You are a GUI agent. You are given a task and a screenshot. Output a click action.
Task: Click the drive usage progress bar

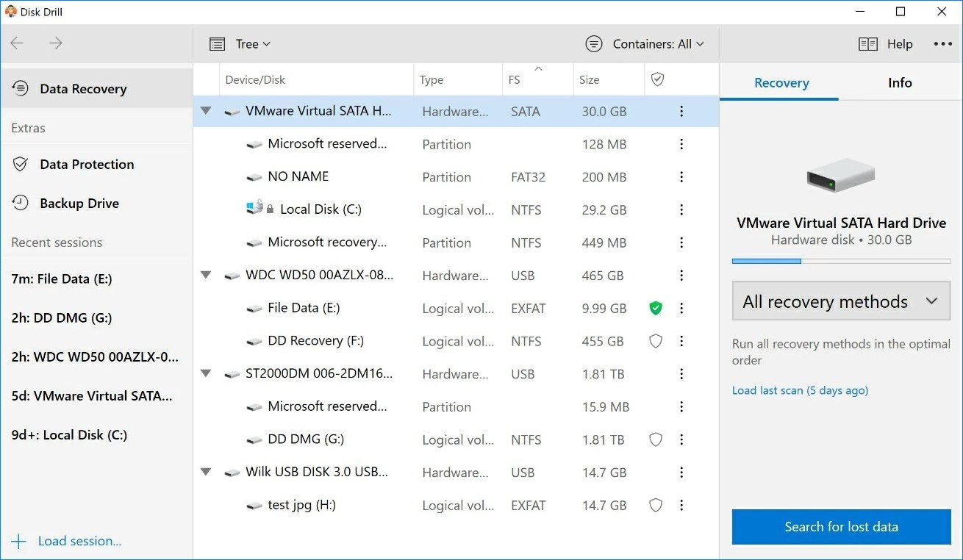(x=840, y=260)
